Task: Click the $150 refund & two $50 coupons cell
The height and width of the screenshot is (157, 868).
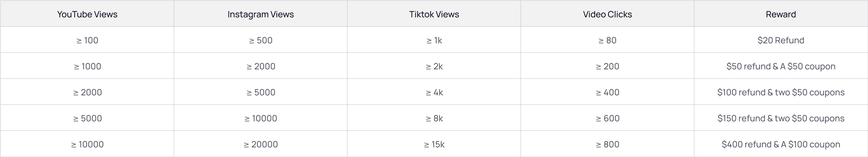Action: [x=781, y=118]
